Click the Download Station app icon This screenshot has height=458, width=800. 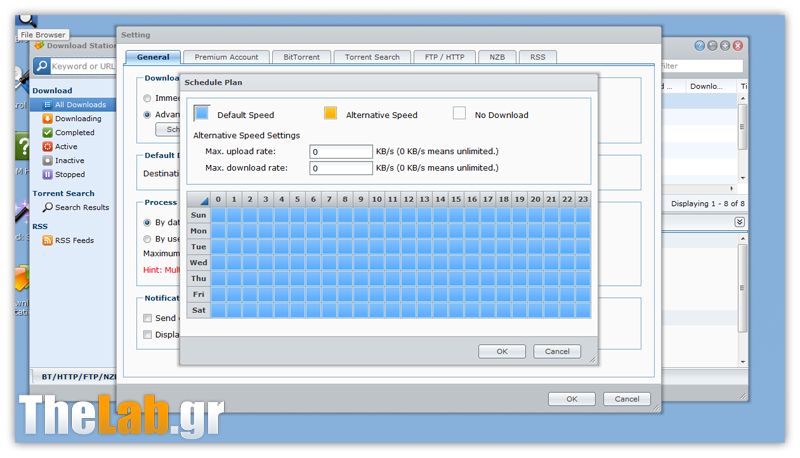39,45
